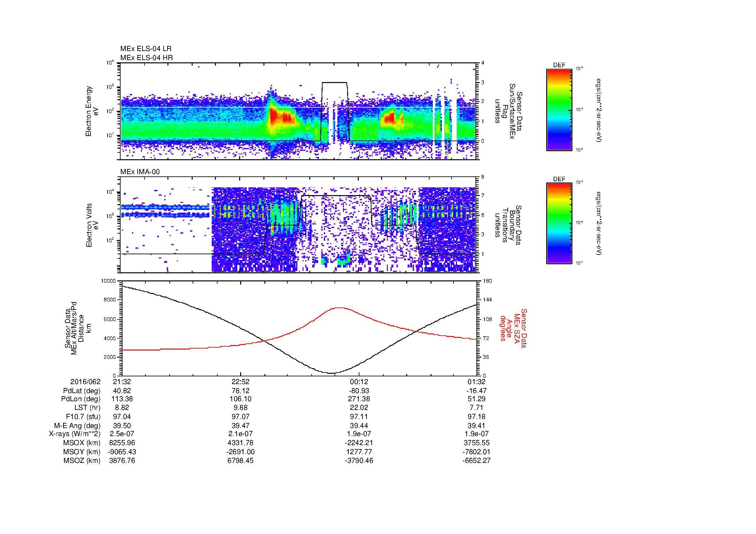Click the X-rays value 2.5e-07
The image size is (756, 534).
point(122,434)
